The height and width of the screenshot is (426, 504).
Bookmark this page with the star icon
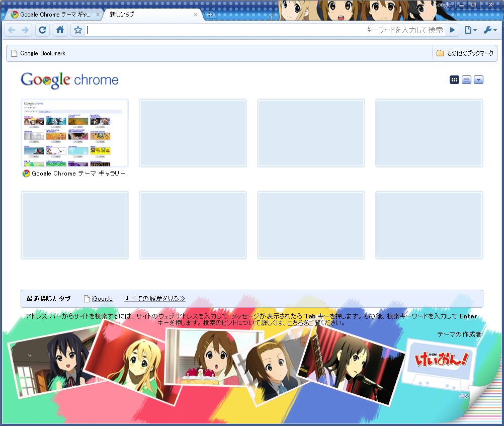click(x=78, y=30)
